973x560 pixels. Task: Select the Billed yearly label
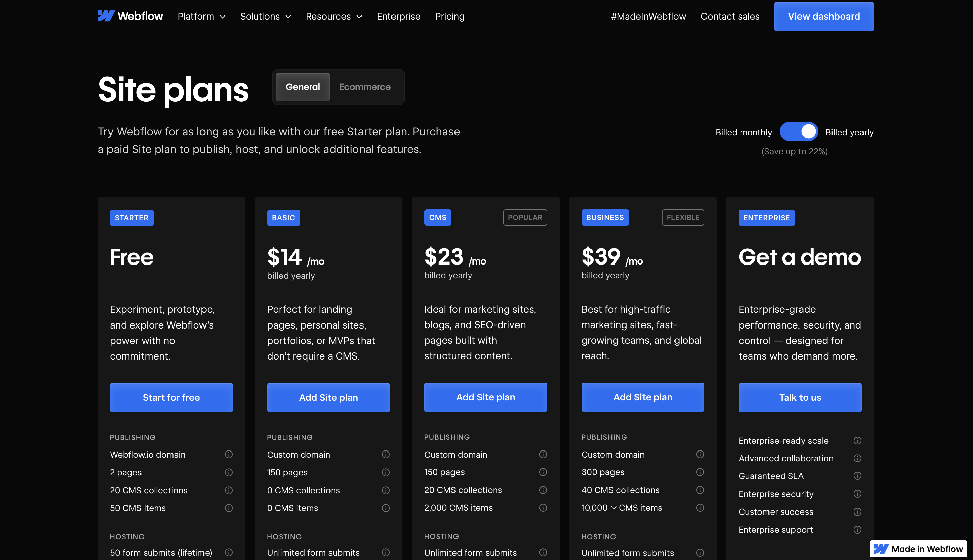click(x=849, y=132)
